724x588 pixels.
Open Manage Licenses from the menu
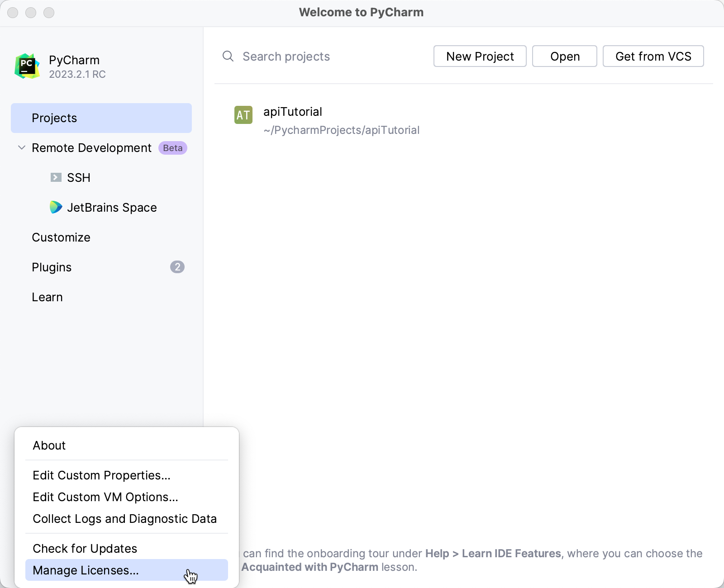coord(86,570)
